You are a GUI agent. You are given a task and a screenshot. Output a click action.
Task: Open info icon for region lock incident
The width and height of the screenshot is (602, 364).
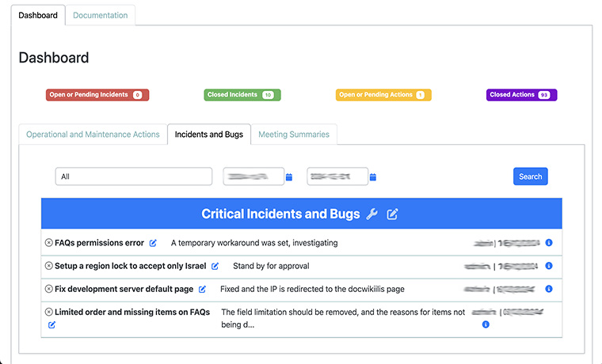tap(549, 266)
